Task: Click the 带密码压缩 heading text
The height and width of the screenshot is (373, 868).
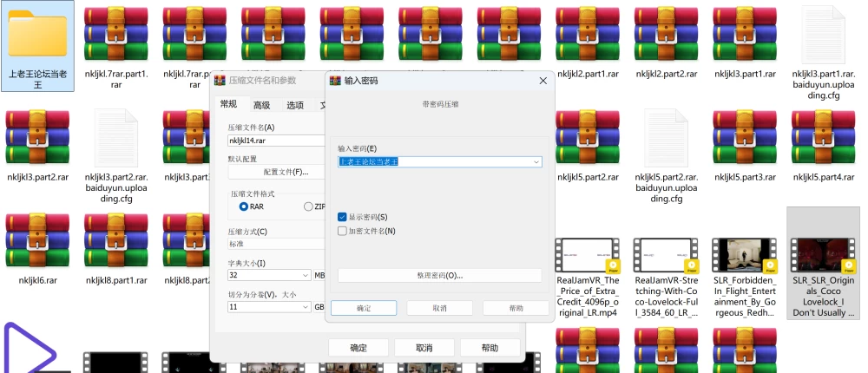Action: point(440,104)
